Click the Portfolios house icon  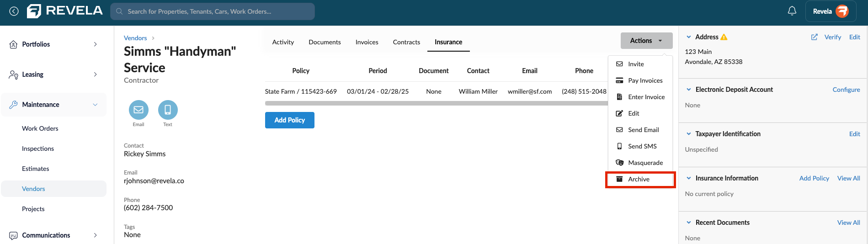[x=14, y=44]
